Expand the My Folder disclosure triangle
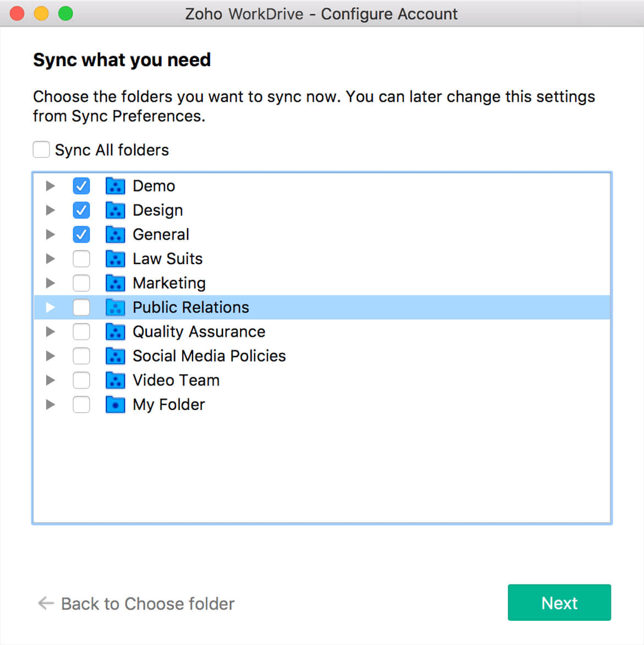644x645 pixels. pos(50,405)
